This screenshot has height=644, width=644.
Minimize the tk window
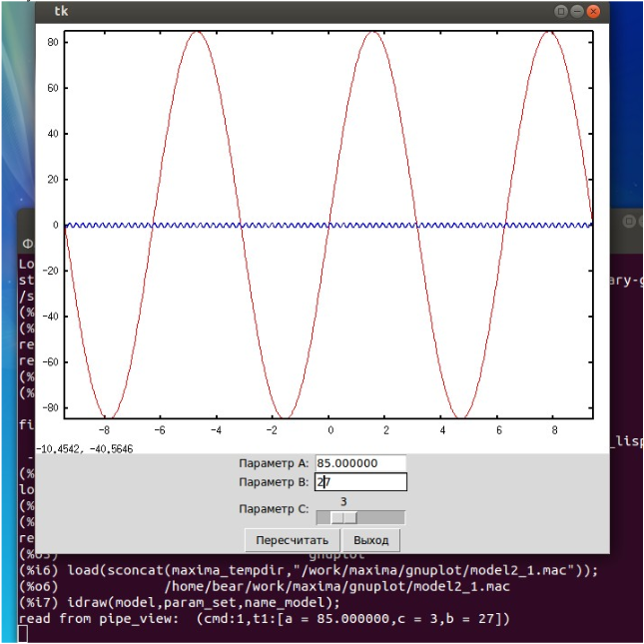point(562,11)
